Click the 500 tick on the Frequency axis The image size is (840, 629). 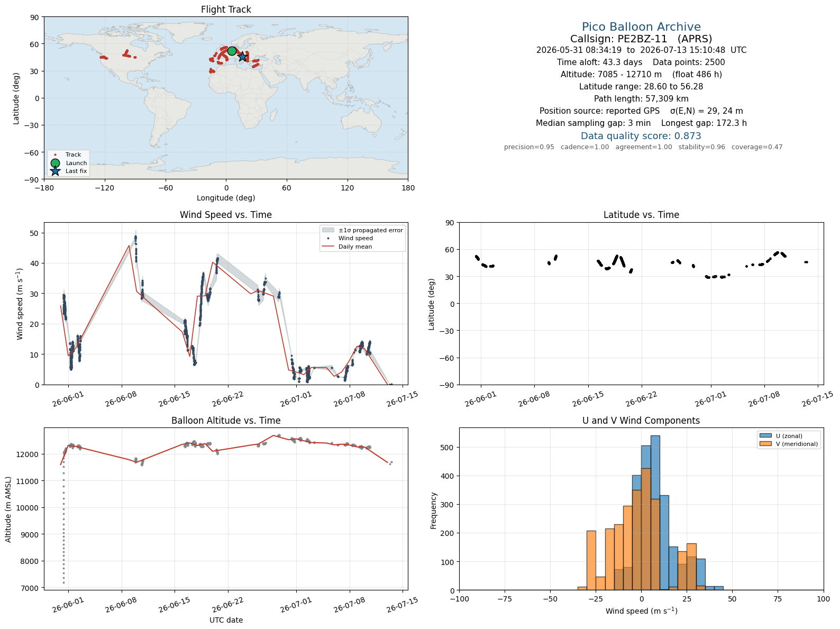(449, 448)
